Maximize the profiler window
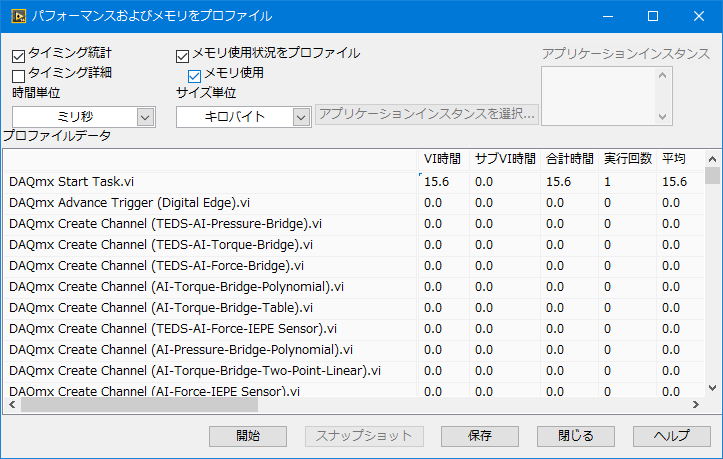The width and height of the screenshot is (723, 459). 653,16
